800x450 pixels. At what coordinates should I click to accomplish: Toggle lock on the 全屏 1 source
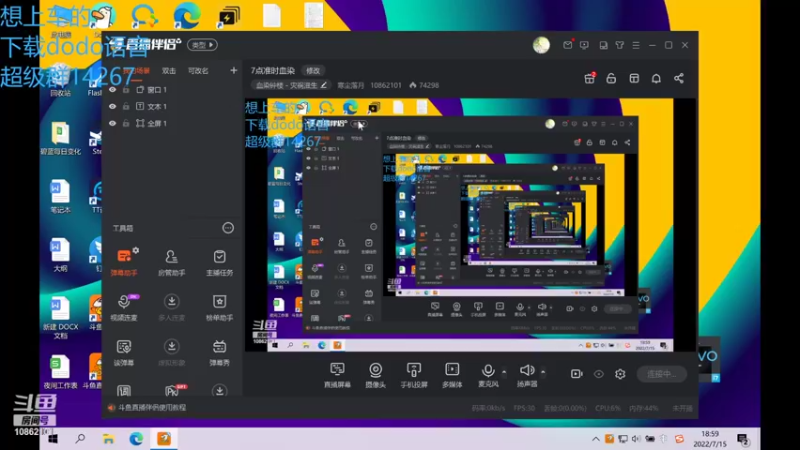click(x=126, y=123)
